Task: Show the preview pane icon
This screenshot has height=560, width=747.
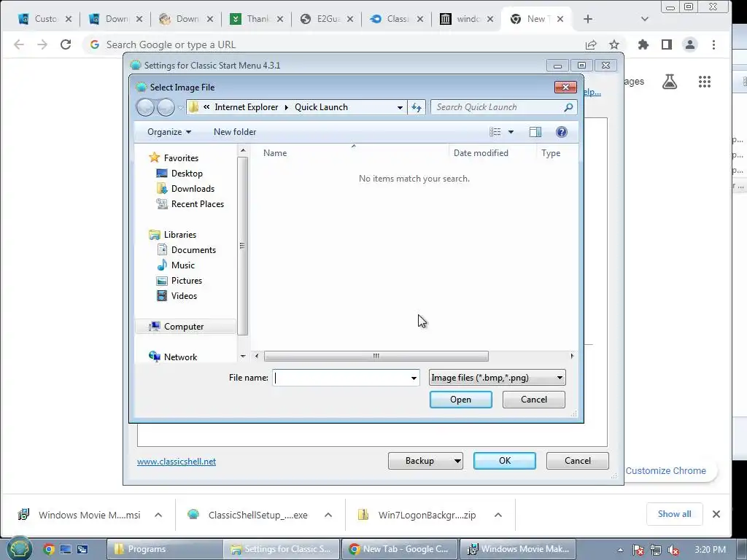Action: point(535,132)
